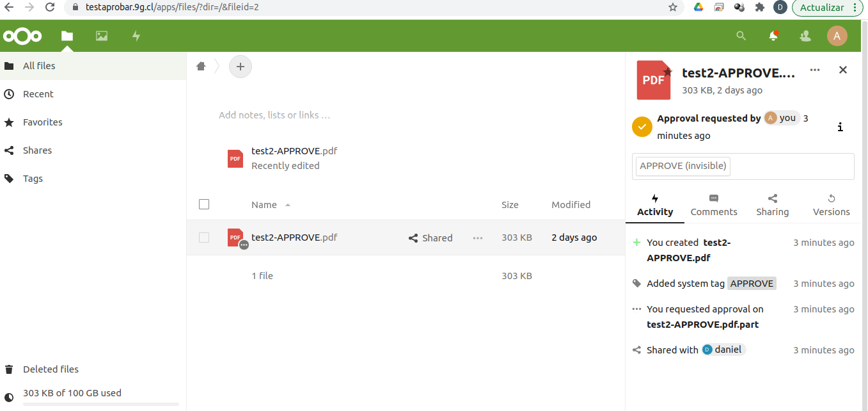This screenshot has height=411, width=868.
Task: Switch to the Comments tab
Action: 714,205
